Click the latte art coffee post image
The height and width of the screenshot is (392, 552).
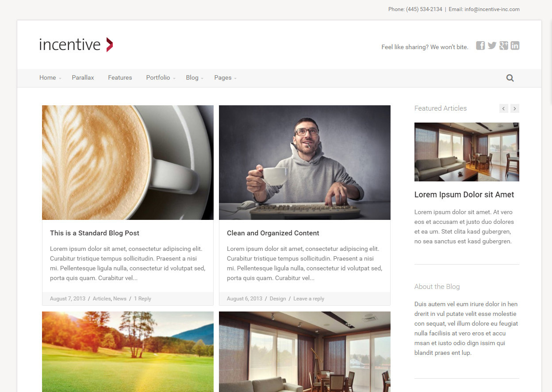127,162
